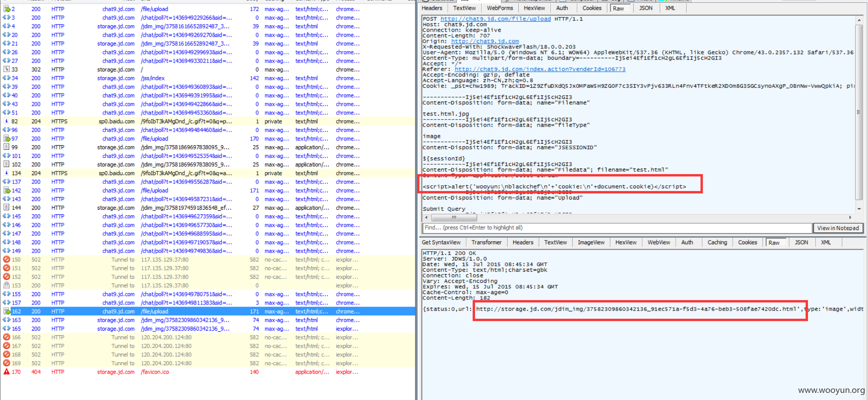
Task: Click 'Content-Length: 707' request header line
Action: point(456,36)
